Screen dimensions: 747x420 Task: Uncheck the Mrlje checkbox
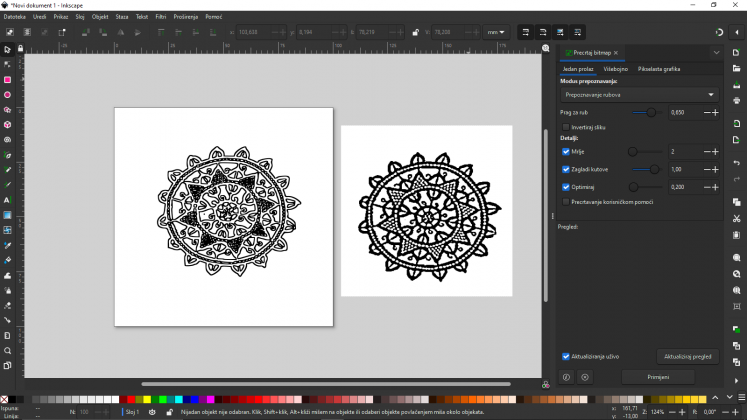pyautogui.click(x=566, y=152)
